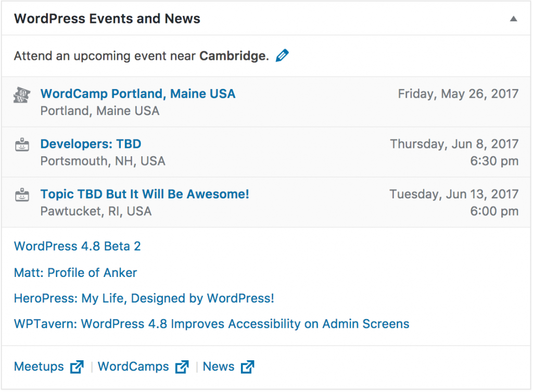Go to the Meetups footer link

click(x=39, y=366)
